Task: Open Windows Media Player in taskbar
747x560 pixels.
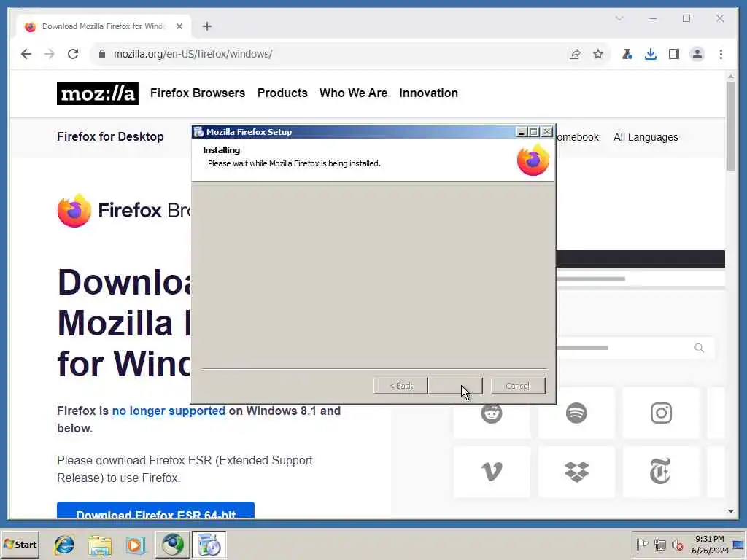Action: coord(135,545)
